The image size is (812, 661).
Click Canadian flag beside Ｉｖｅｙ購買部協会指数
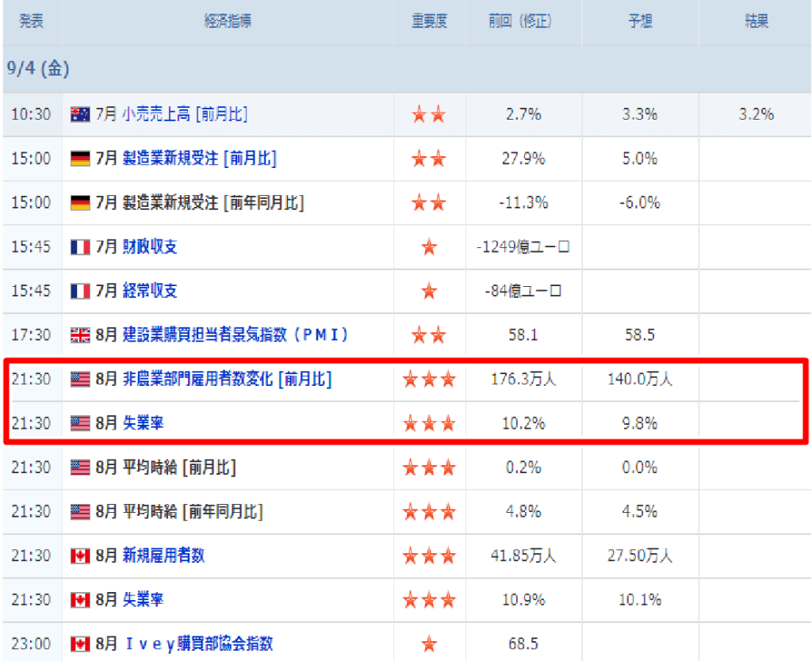coord(80,644)
